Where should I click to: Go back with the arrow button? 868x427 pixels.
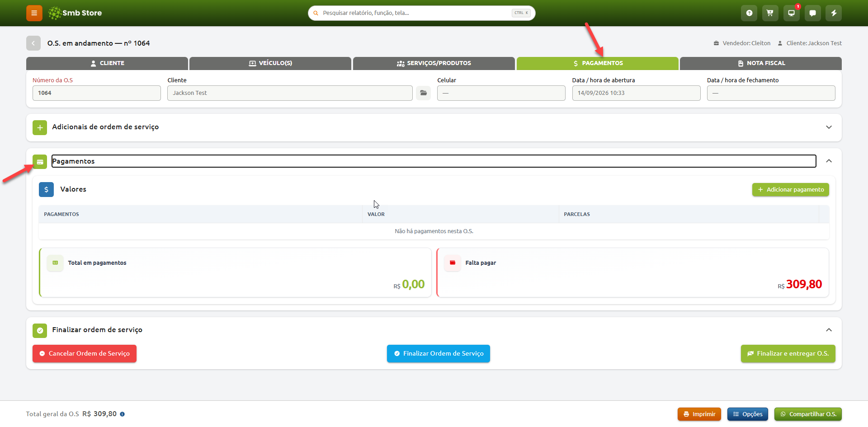point(33,43)
